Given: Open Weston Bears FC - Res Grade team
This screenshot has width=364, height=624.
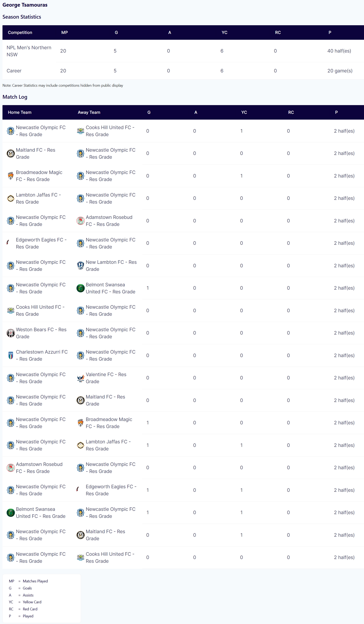Looking at the screenshot, I should pos(41,333).
